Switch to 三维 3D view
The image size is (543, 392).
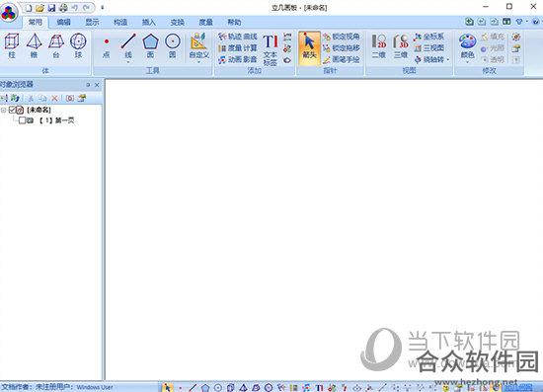(401, 45)
